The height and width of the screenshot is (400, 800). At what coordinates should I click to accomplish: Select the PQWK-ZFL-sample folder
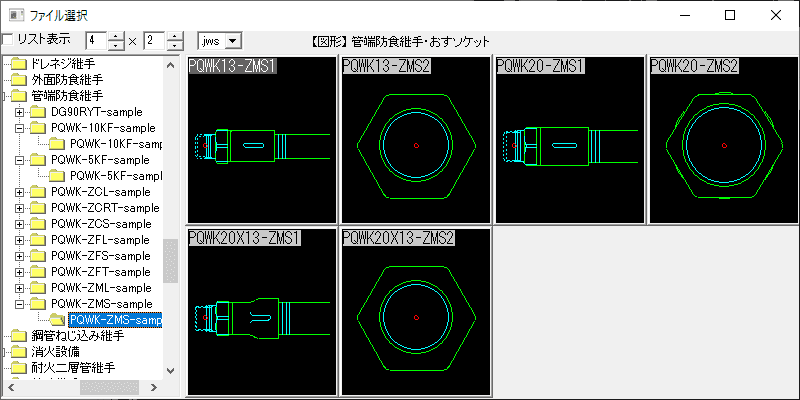click(x=100, y=240)
